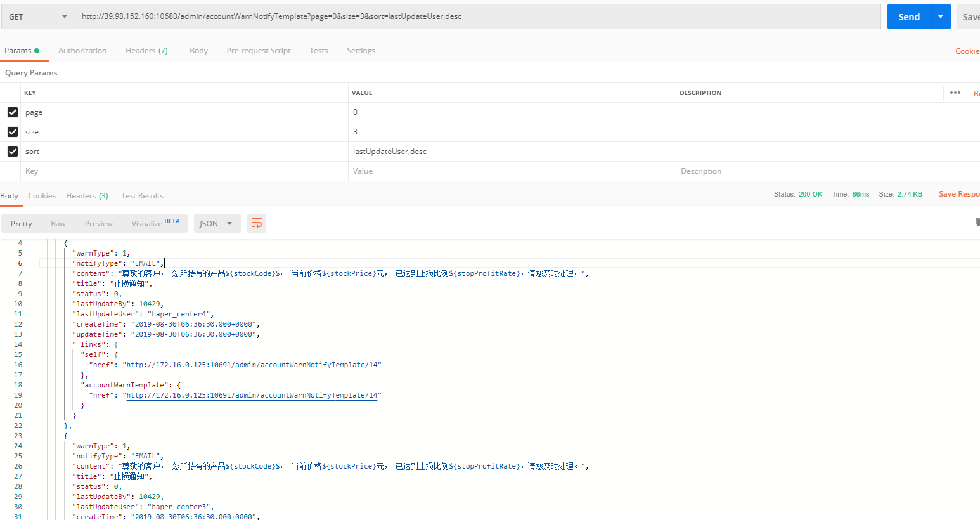Open the Send options dropdown arrow

941,17
